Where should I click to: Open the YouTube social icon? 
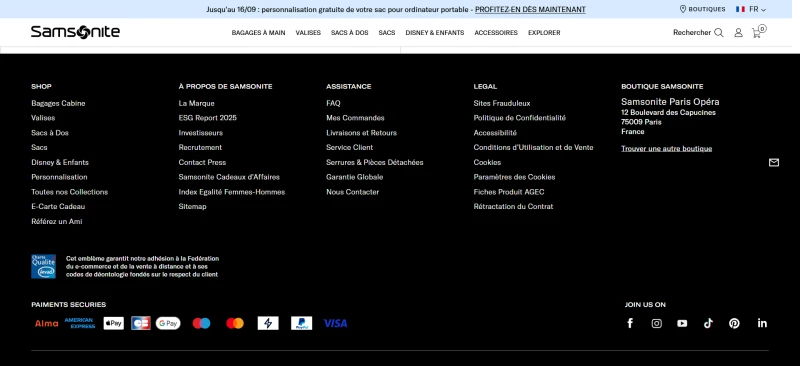pyautogui.click(x=682, y=323)
